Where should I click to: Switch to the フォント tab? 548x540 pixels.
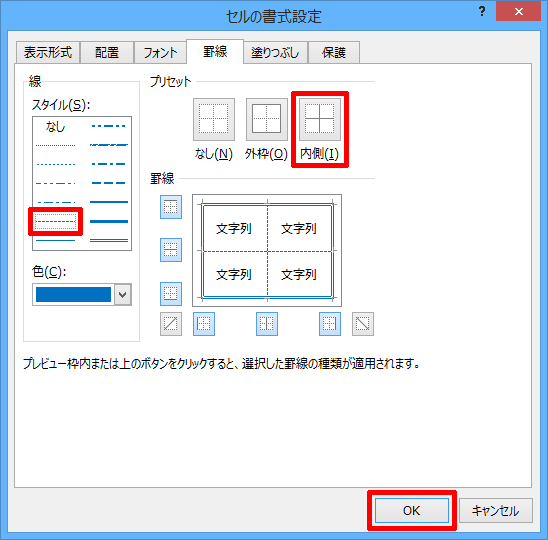point(160,53)
